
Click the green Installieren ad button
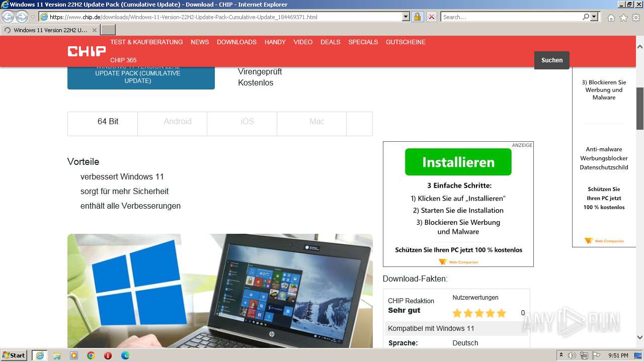pyautogui.click(x=458, y=162)
